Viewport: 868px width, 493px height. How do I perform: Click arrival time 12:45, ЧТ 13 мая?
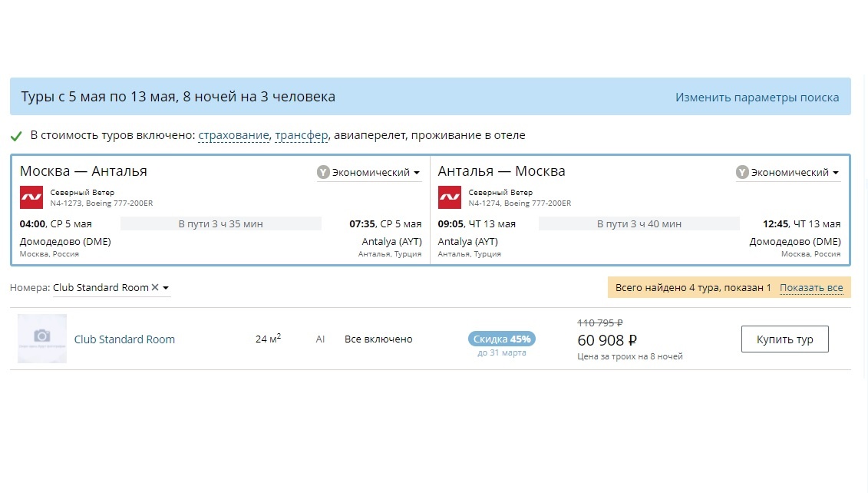pyautogui.click(x=801, y=223)
